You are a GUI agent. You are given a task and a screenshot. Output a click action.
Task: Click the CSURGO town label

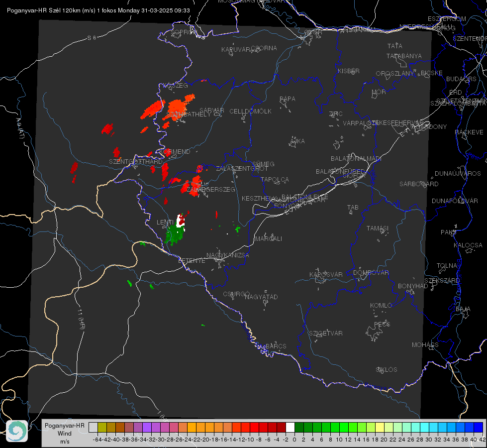(236, 294)
